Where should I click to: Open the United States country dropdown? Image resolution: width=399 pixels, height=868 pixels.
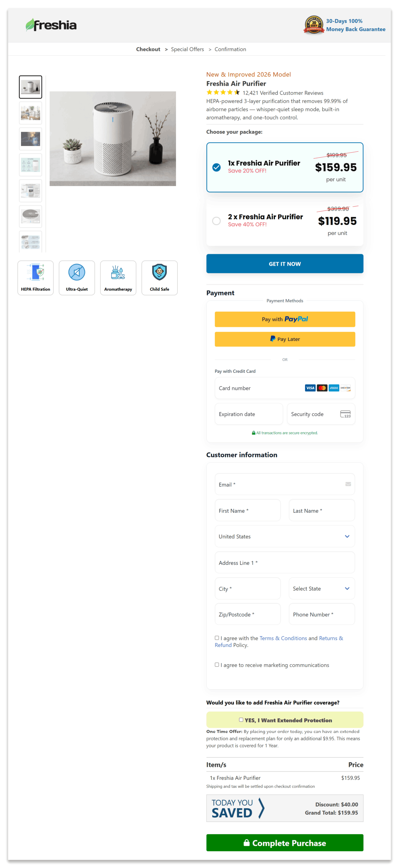pyautogui.click(x=285, y=536)
